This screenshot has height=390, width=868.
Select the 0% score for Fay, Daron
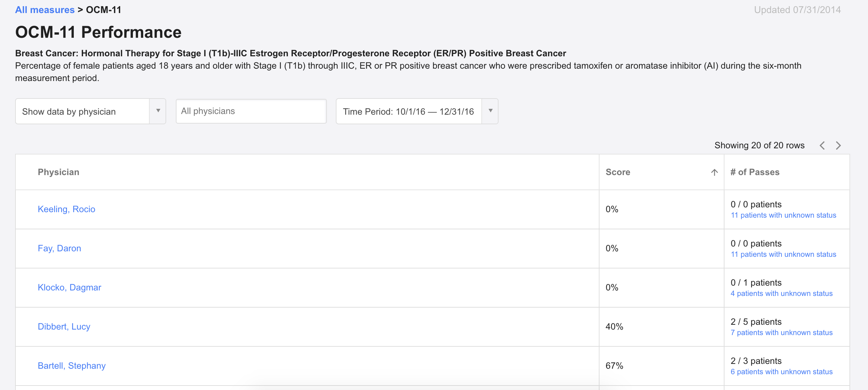pos(612,248)
